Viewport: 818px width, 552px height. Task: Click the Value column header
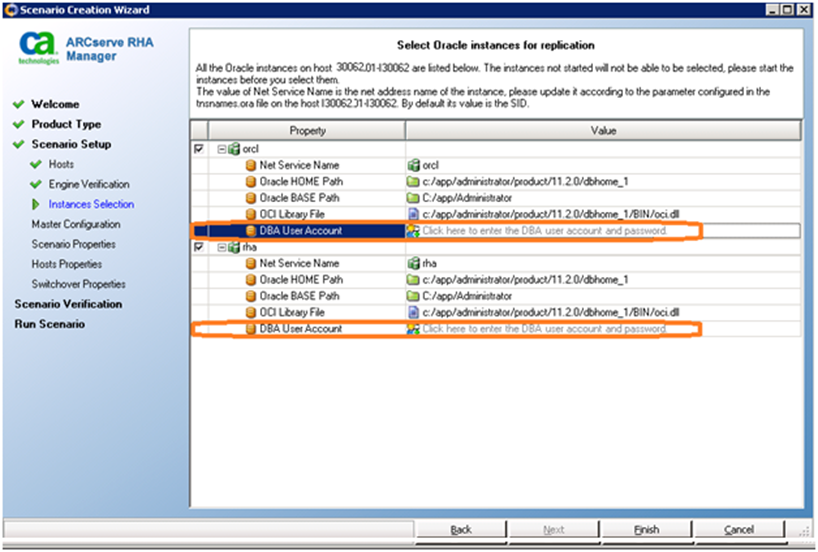(604, 131)
